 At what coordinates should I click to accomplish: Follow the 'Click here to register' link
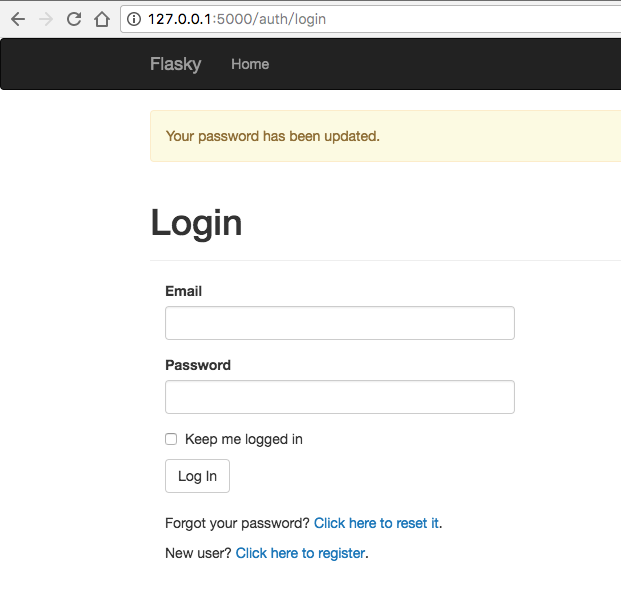click(300, 553)
